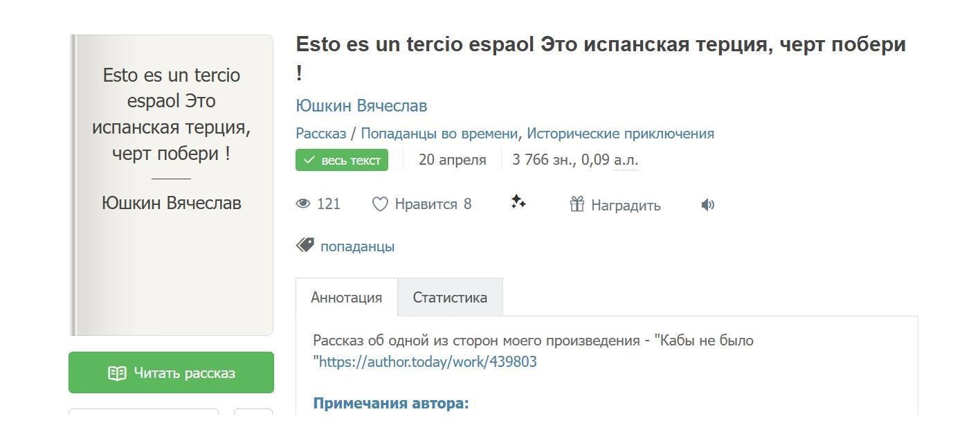Viewport: 980px width, 432px height.
Task: Click the heart Like icon
Action: click(380, 204)
